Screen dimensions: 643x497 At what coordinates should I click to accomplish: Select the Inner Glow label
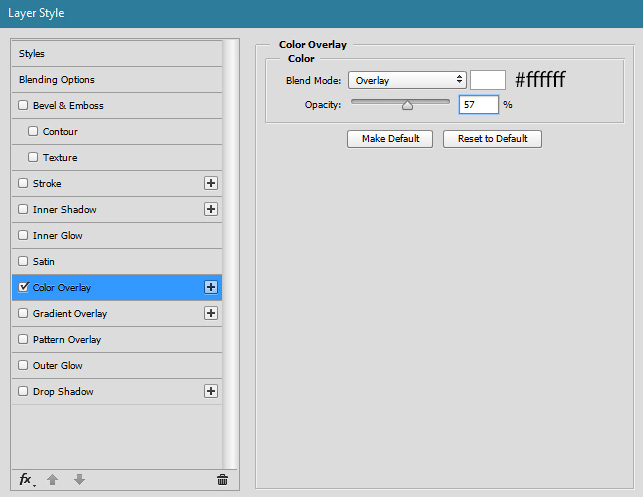57,235
